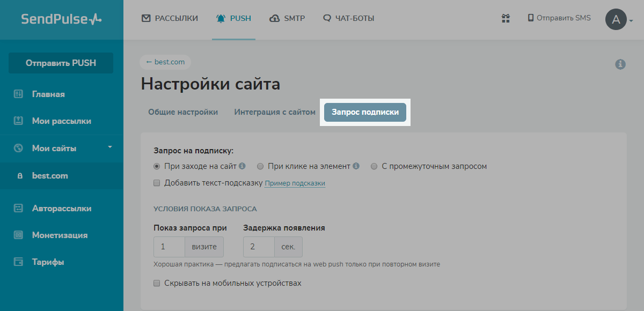Select 'С промежуточным запросом' radio option
This screenshot has width=644, height=311.
(x=374, y=166)
